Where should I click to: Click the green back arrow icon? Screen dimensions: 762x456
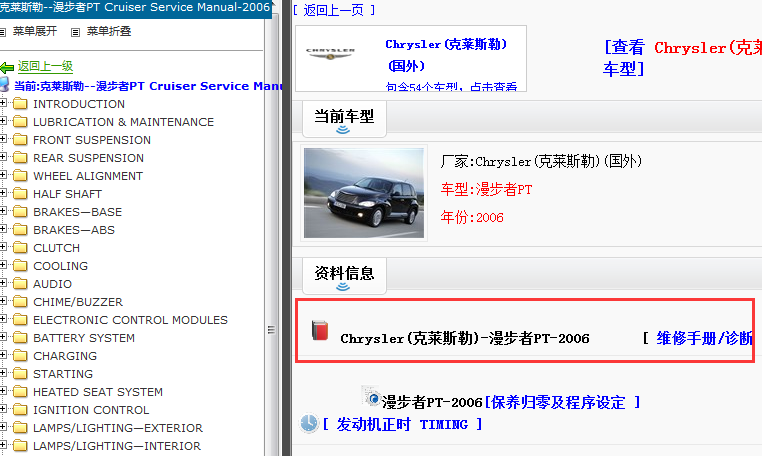[7, 67]
